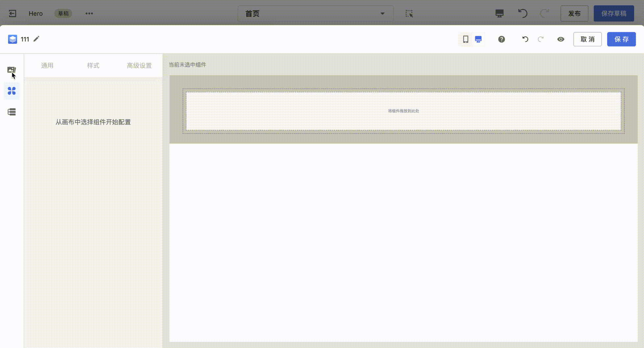Switch to the 通用 tab
Viewport: 644px width, 348px height.
pos(47,65)
